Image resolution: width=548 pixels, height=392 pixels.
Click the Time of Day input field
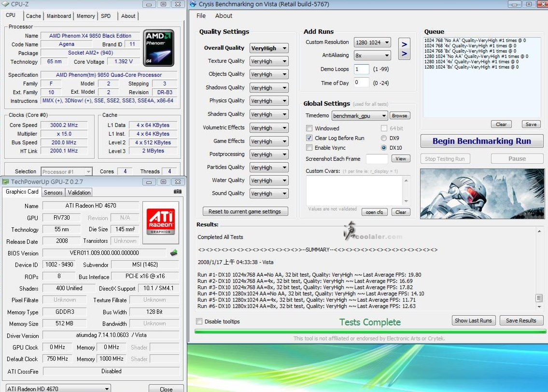pyautogui.click(x=361, y=83)
